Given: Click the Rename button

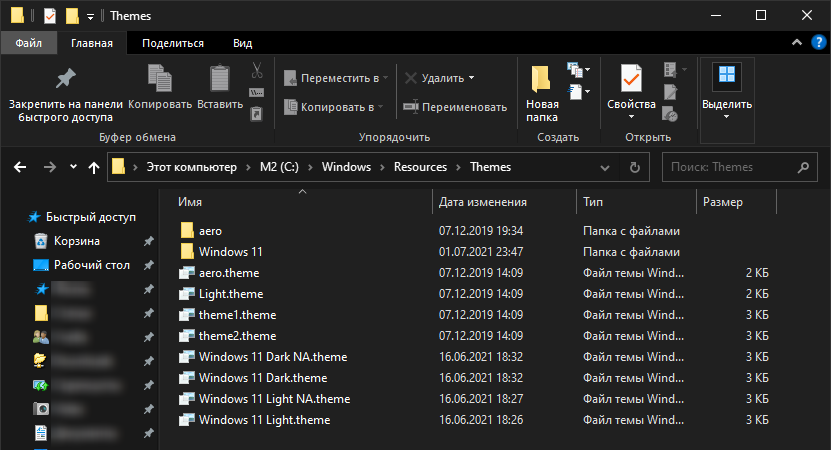Looking at the screenshot, I should (x=455, y=107).
